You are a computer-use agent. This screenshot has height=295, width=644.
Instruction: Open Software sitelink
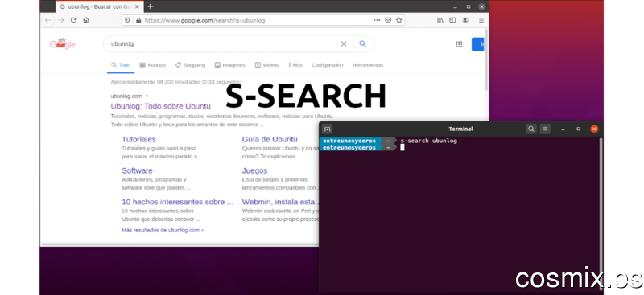(x=137, y=170)
